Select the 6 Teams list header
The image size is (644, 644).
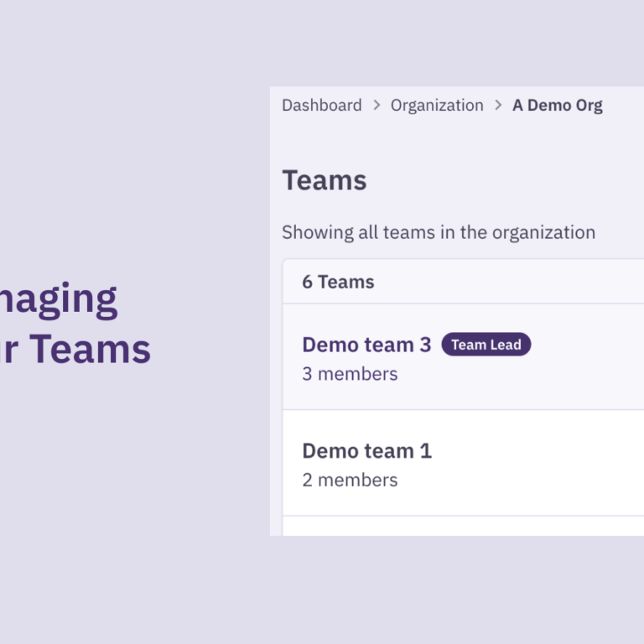338,282
